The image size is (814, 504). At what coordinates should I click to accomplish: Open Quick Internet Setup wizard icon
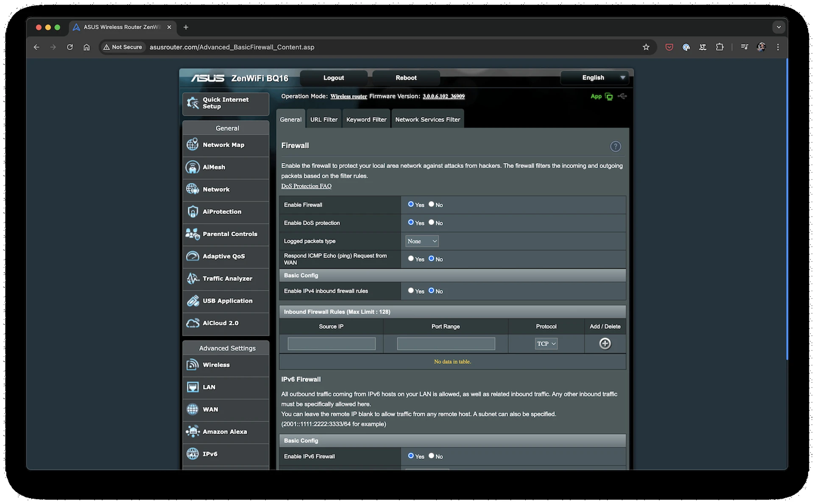[193, 103]
